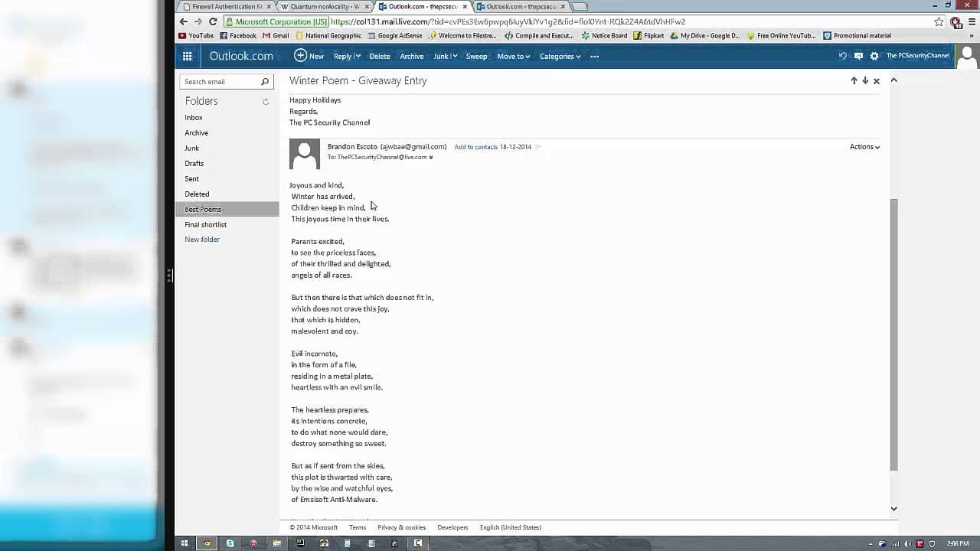Open the Gmail bookmark

[x=276, y=35]
